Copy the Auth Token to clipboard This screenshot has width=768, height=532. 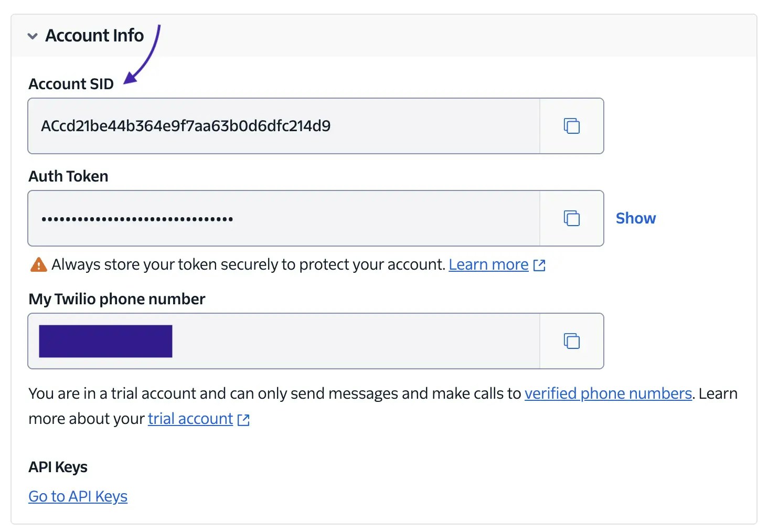[571, 218]
